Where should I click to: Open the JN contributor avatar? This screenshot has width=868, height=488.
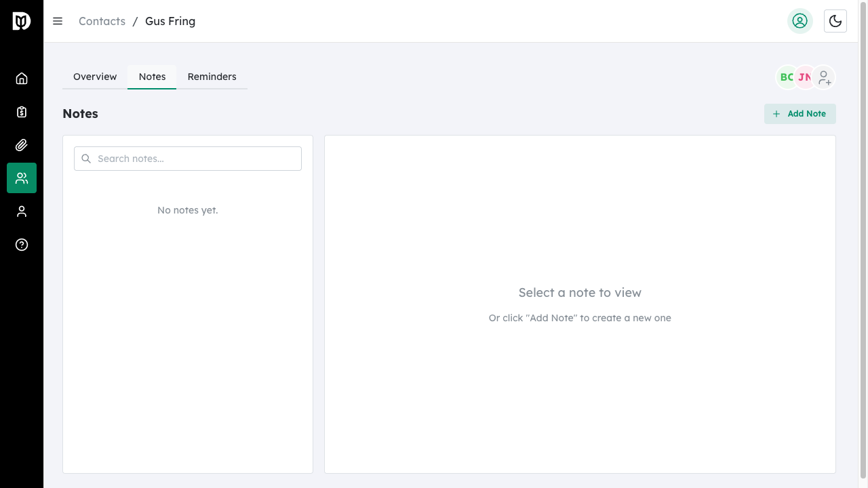(x=805, y=77)
